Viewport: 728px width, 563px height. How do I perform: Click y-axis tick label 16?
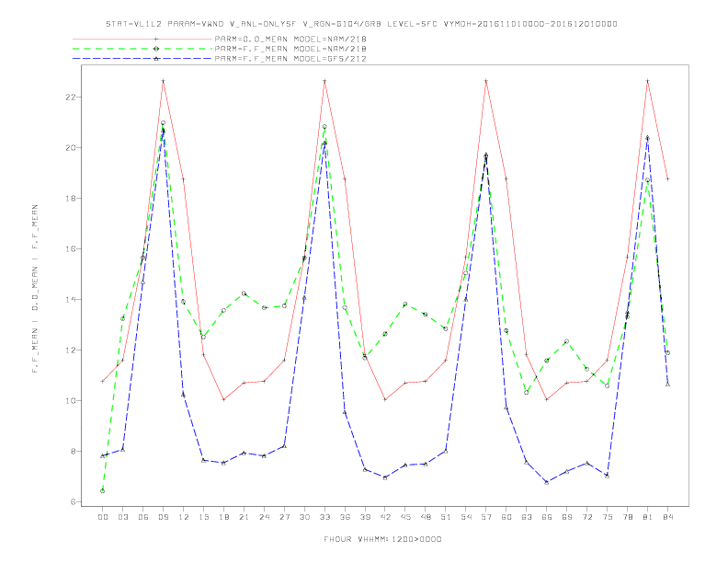click(x=71, y=249)
